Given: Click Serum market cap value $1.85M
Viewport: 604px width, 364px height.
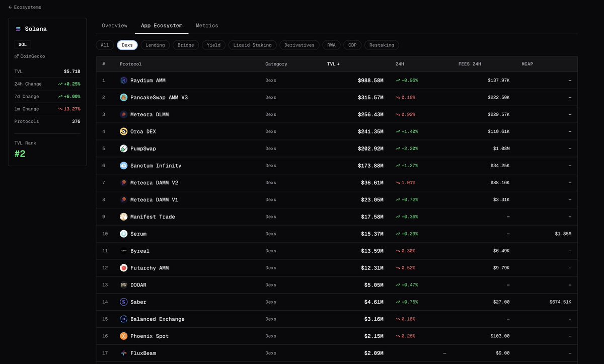Looking at the screenshot, I should (x=563, y=234).
